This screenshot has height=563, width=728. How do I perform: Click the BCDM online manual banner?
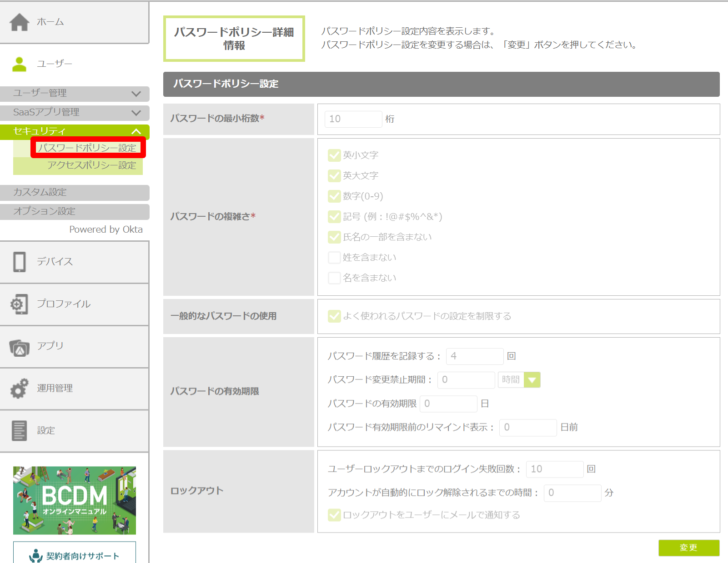(x=75, y=500)
